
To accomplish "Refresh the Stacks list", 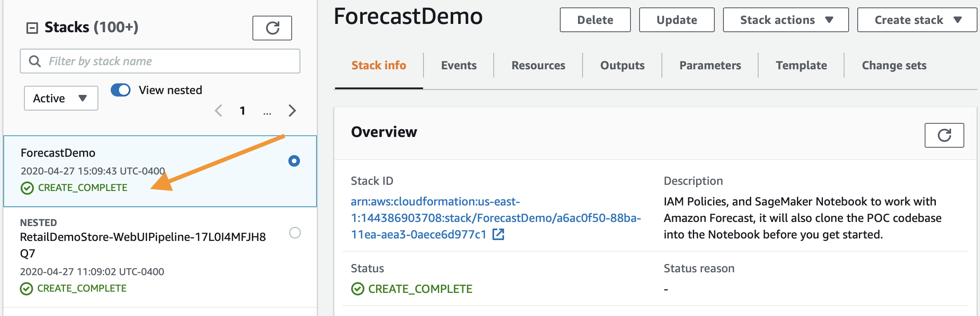I will 272,28.
